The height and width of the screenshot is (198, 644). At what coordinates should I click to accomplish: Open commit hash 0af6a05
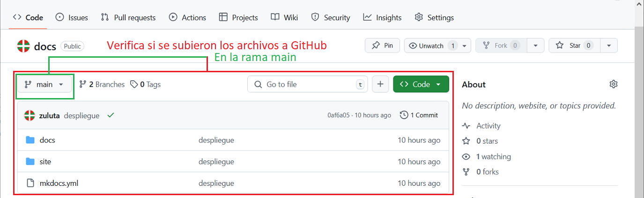coord(338,115)
